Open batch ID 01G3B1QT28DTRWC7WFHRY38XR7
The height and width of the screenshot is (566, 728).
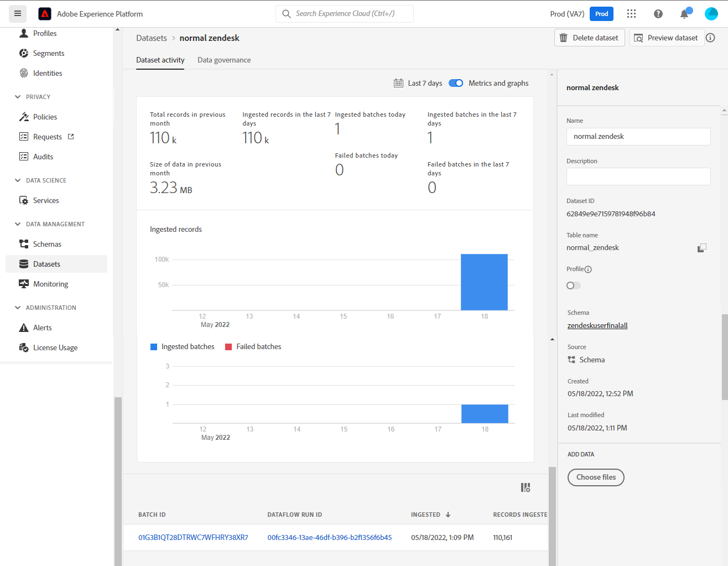[193, 537]
